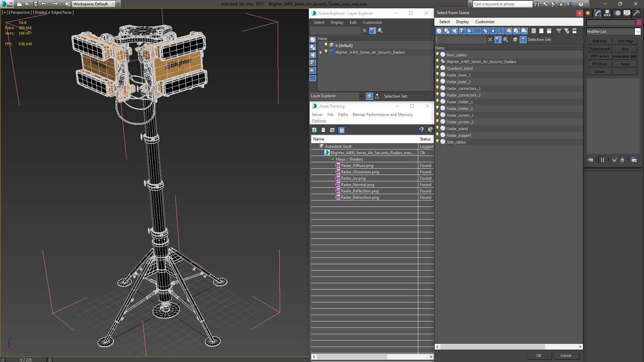Viewport: 644px width, 362px height.
Task: Click magenta object color swatch
Action: coord(639,22)
